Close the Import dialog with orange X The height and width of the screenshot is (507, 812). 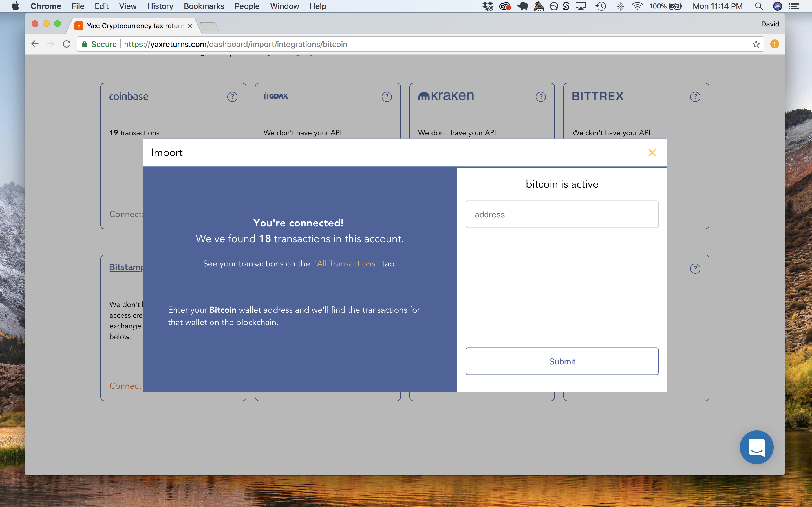pyautogui.click(x=652, y=153)
